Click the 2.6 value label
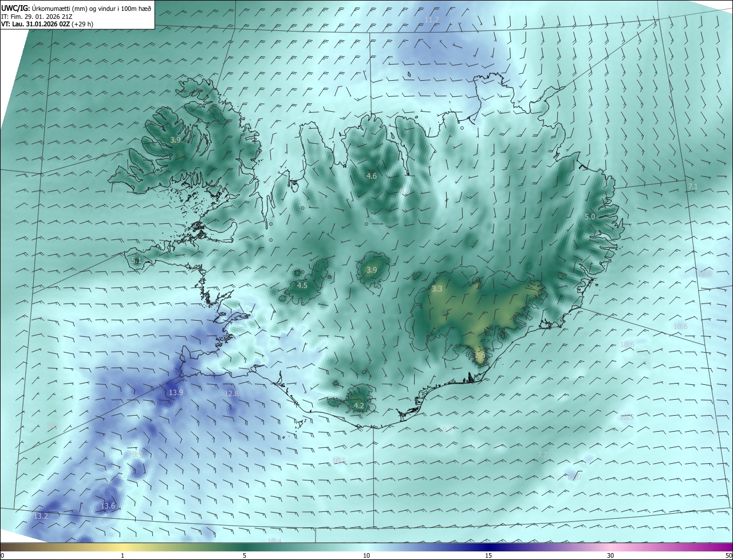The width and height of the screenshot is (733, 560). [x=480, y=355]
